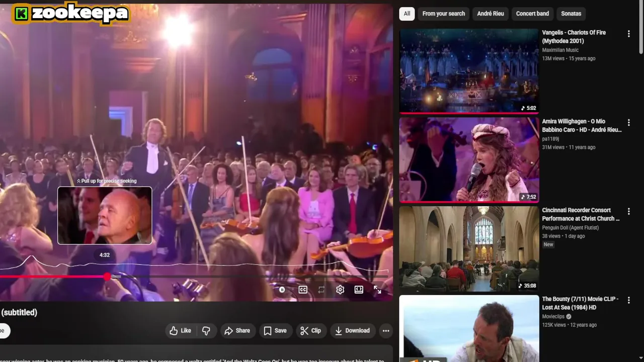
Task: Toggle the autoplay switch in the player
Action: [282, 290]
